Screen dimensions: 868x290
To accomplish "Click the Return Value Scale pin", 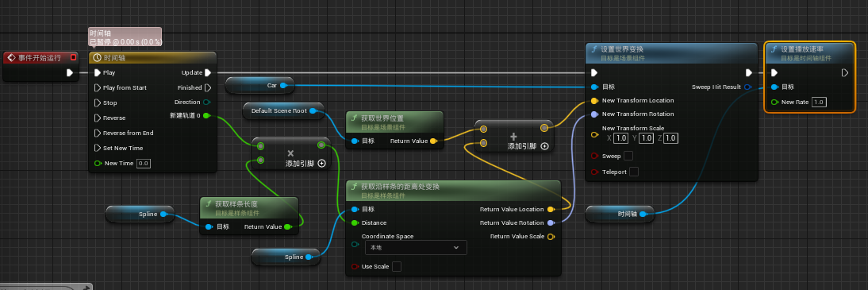I will (551, 237).
